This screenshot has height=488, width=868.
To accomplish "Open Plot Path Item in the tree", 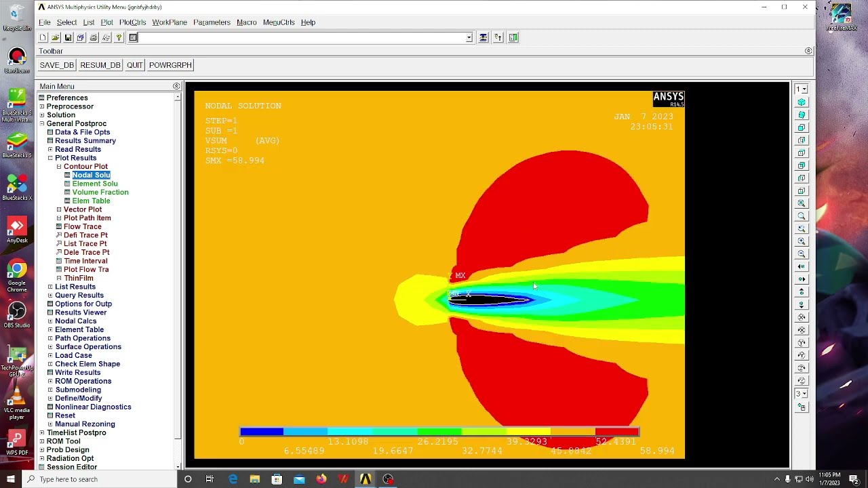I will (87, 218).
